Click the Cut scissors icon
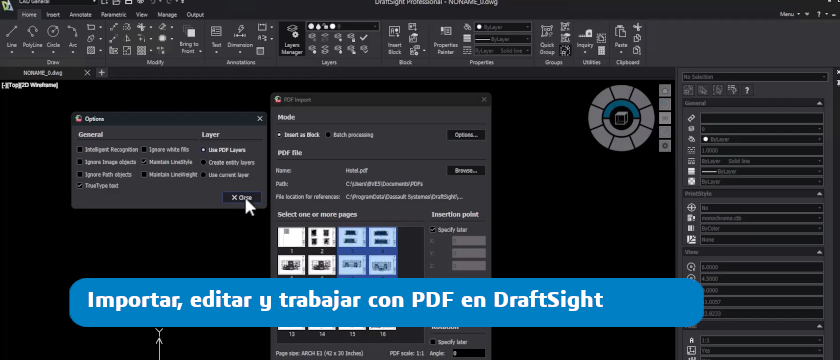840x360 pixels. (637, 27)
